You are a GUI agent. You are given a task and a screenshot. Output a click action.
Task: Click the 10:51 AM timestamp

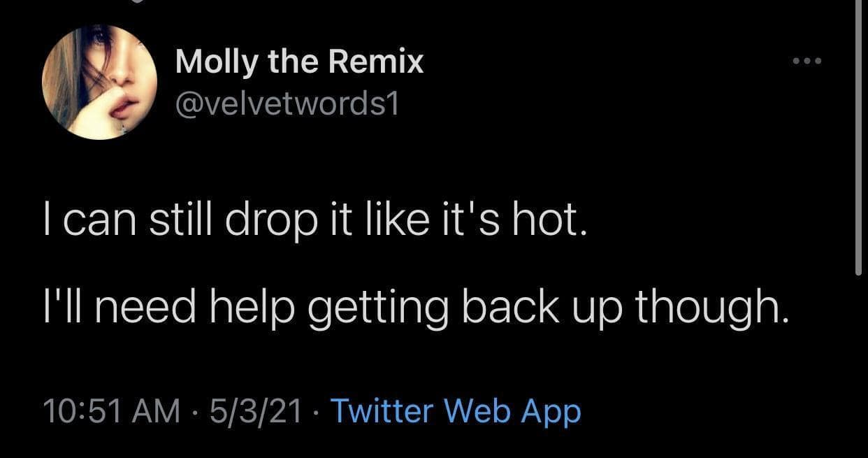point(110,411)
